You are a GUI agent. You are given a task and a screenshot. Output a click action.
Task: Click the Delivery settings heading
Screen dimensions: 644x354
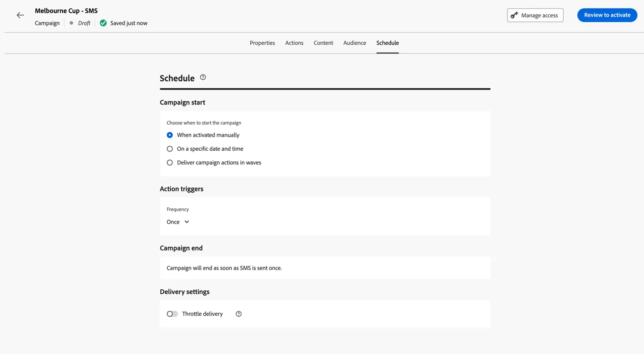(185, 292)
